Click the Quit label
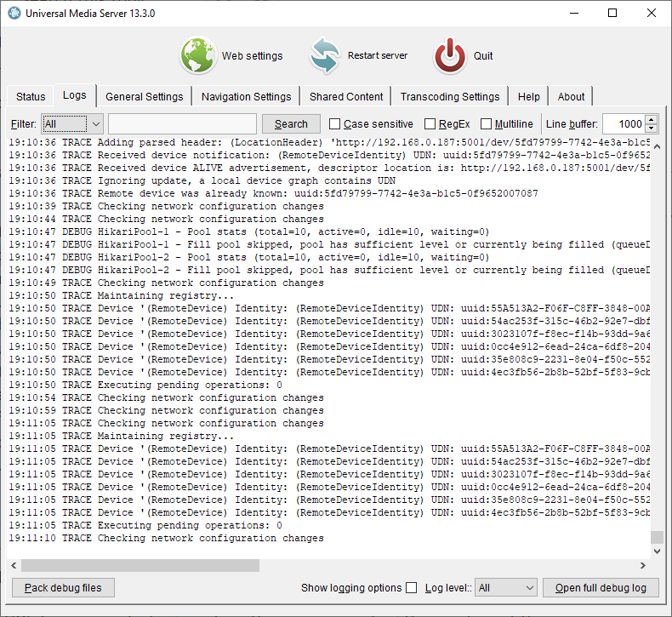The width and height of the screenshot is (672, 617). (483, 55)
